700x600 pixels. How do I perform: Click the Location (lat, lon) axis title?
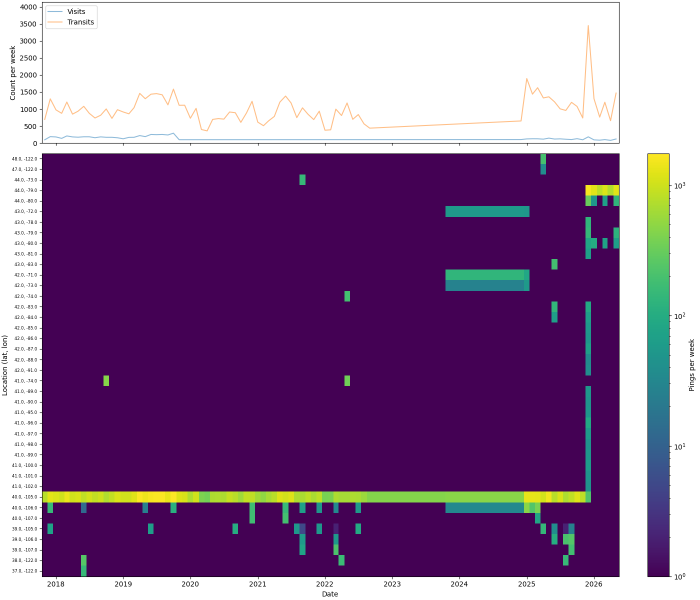click(5, 365)
